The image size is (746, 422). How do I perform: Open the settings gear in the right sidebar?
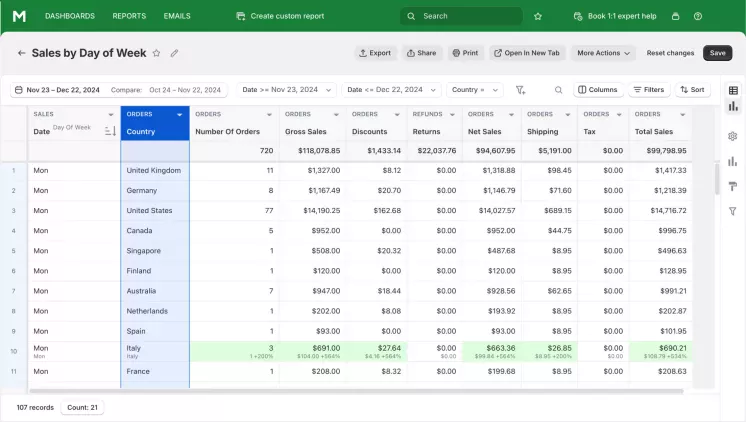click(x=733, y=135)
